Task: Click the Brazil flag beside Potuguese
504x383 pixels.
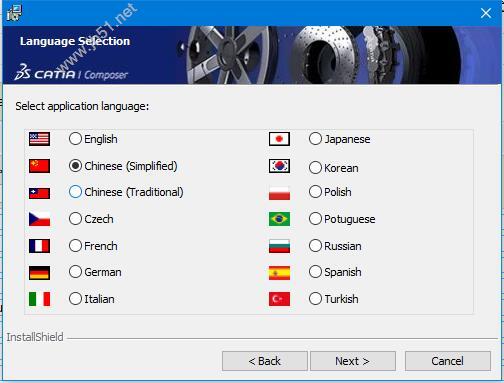Action: point(279,219)
